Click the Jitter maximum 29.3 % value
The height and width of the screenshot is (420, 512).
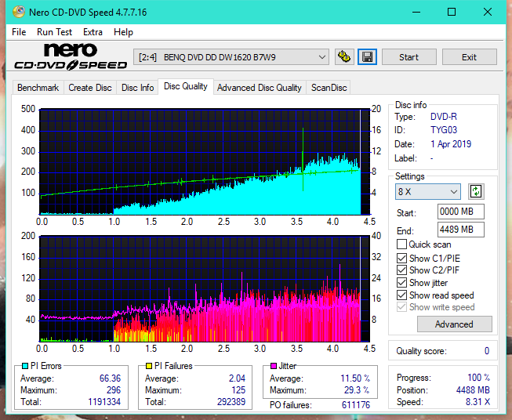[x=357, y=390]
